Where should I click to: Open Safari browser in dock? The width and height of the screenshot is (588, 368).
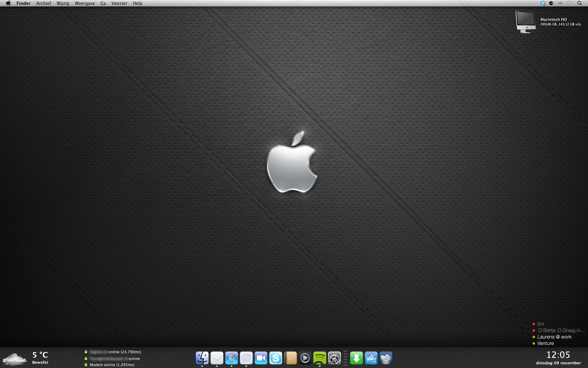[232, 358]
